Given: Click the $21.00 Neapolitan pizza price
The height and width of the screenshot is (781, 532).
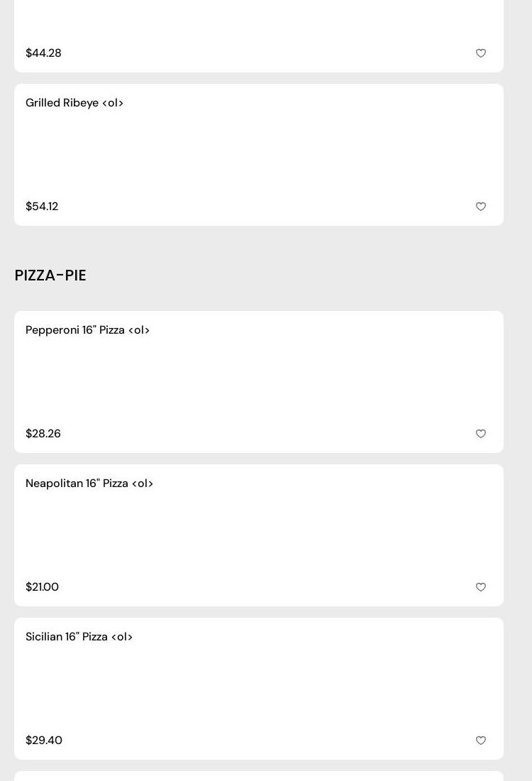Looking at the screenshot, I should [x=42, y=587].
